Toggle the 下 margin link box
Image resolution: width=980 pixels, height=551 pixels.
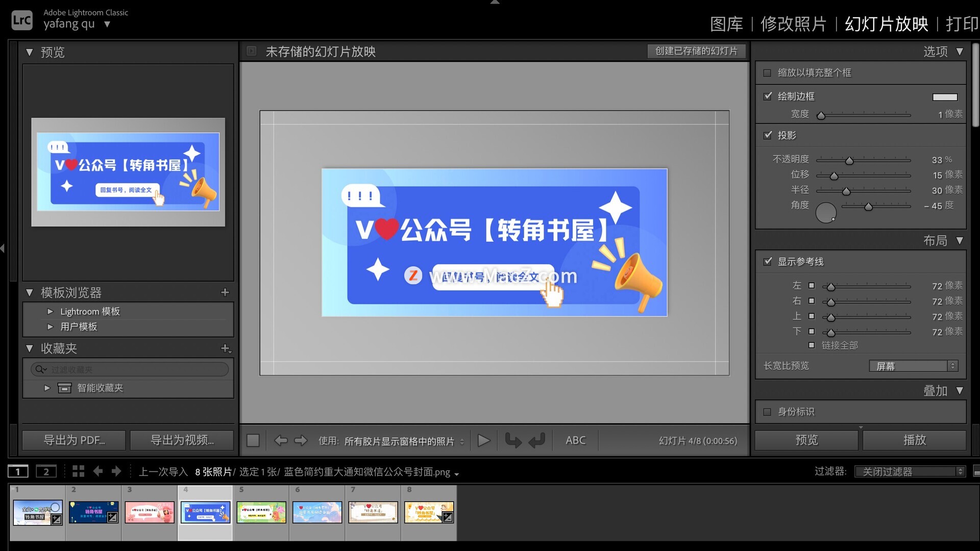tap(812, 332)
